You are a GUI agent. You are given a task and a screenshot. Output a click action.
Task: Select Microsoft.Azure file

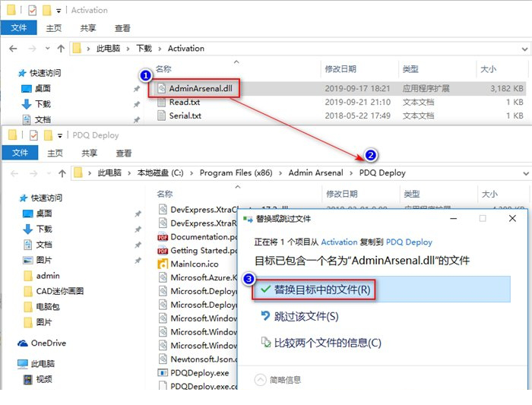[x=198, y=277]
